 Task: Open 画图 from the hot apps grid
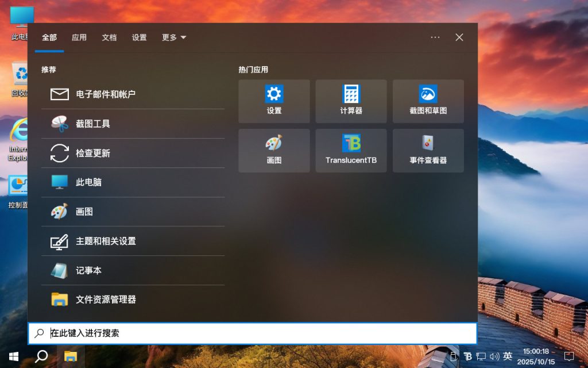pyautogui.click(x=274, y=151)
